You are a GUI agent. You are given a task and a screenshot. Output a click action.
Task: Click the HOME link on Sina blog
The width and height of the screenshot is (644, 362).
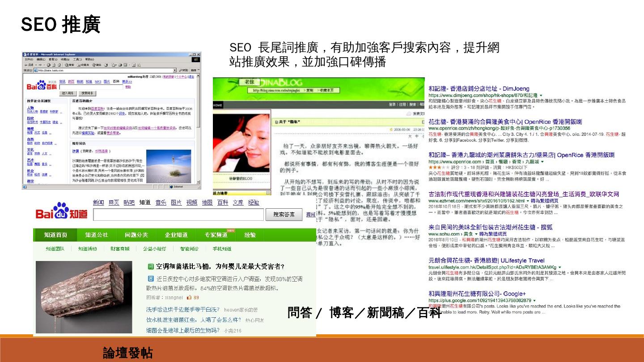point(218,105)
